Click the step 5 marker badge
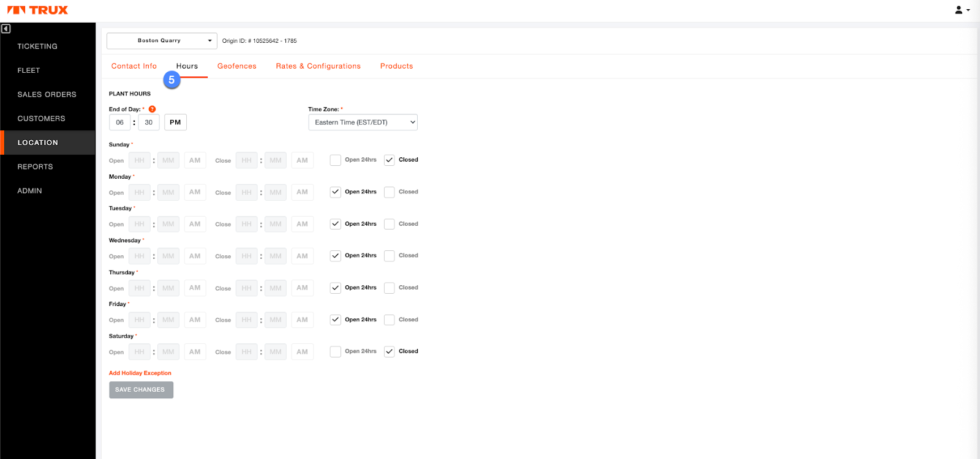The image size is (980, 459). pyautogui.click(x=171, y=80)
